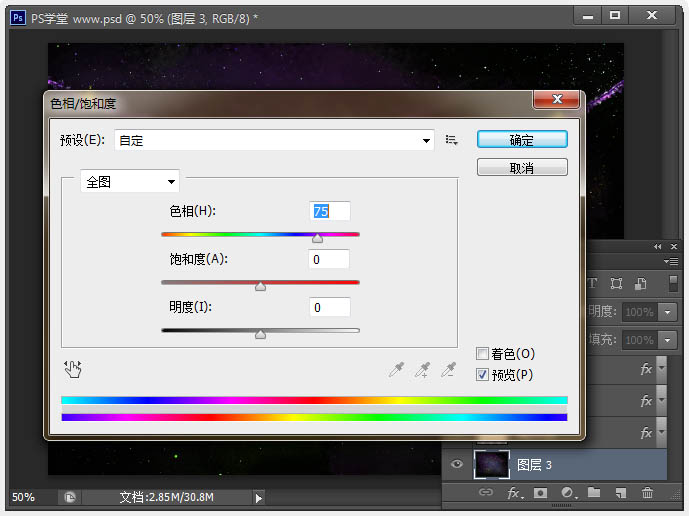Select the 图层 3 layer name
The image size is (689, 516).
[534, 465]
